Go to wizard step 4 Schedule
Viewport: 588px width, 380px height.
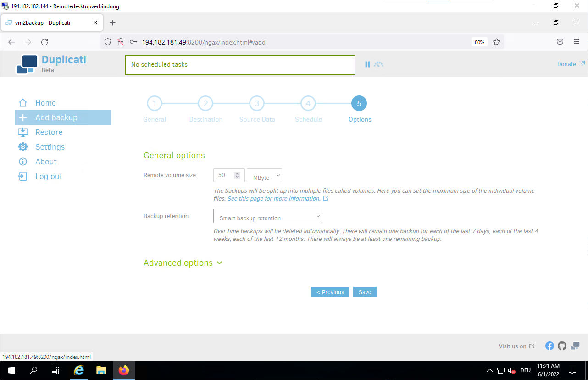[308, 104]
